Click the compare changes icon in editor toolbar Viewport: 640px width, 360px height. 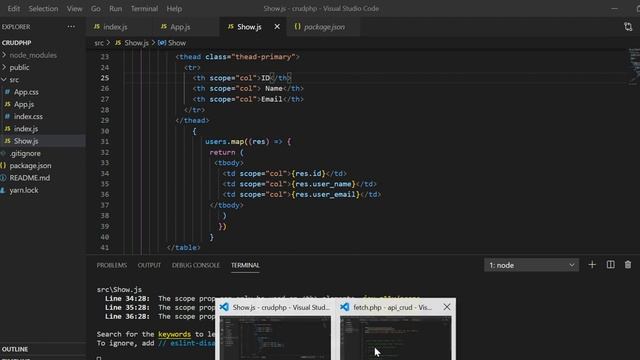click(x=628, y=27)
